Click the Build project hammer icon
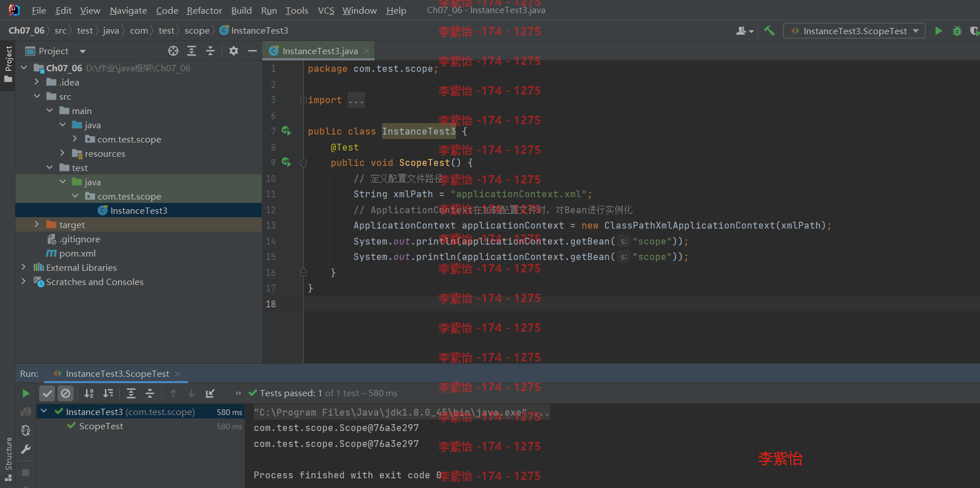 [x=769, y=31]
